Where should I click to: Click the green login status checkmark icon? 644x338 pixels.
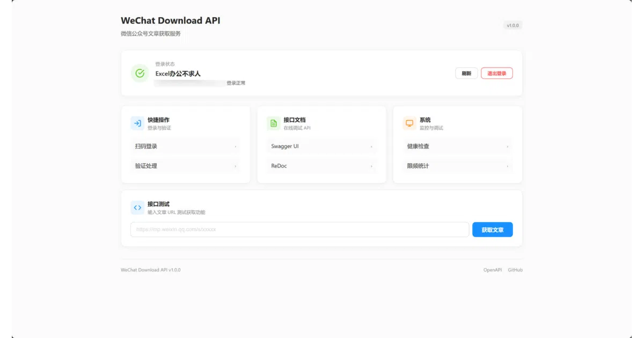140,74
